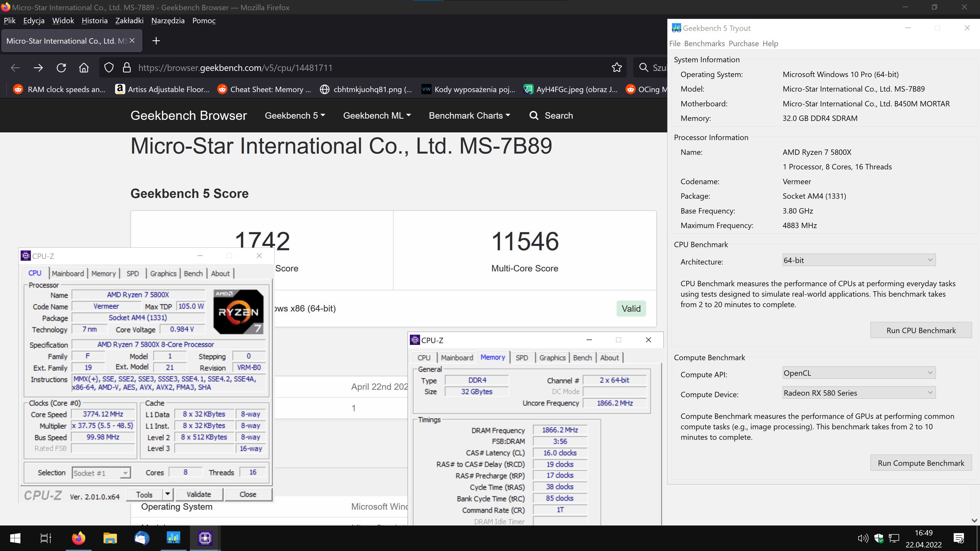
Task: Open the Narzędzia menu
Action: tap(168, 20)
